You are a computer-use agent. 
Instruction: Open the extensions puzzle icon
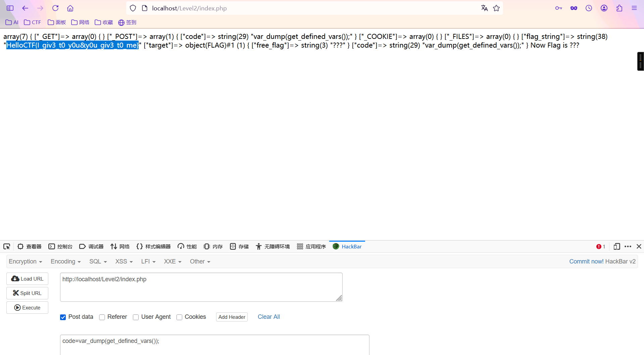(x=619, y=8)
